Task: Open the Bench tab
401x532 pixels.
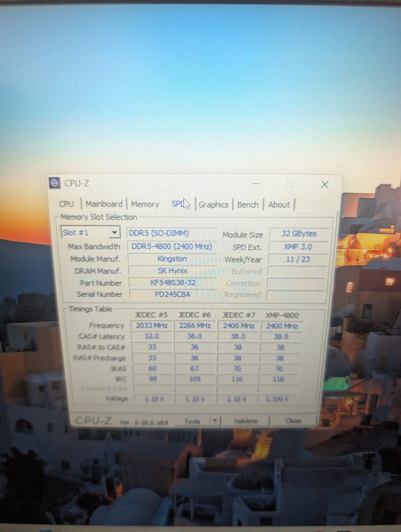Action: coord(248,204)
